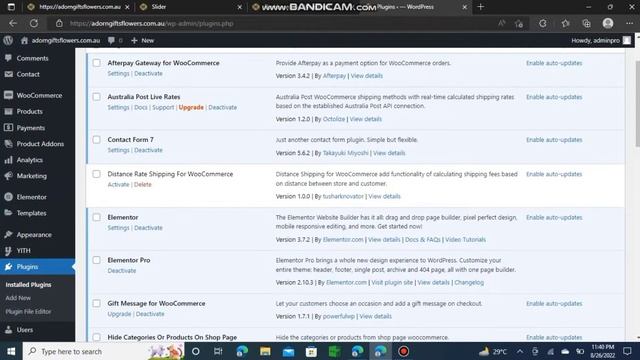Viewport: 640px width, 360px height.
Task: Open Installed Plugins submenu item
Action: click(28, 284)
